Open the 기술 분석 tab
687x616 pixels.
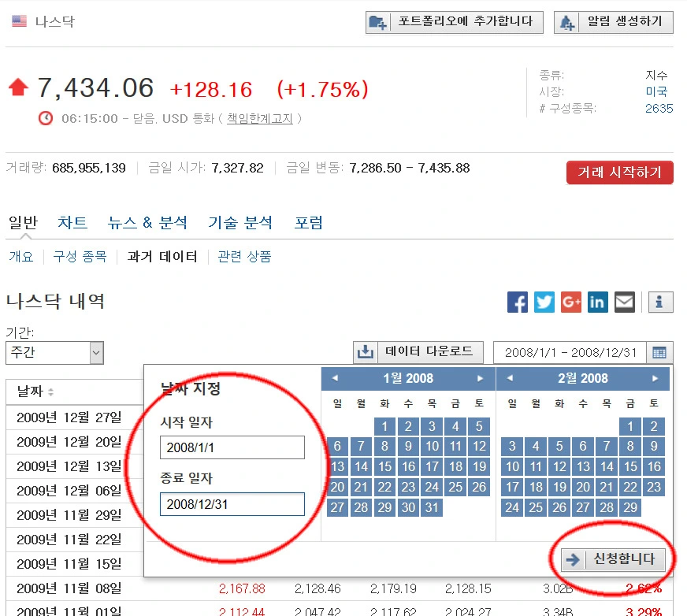tap(240, 223)
